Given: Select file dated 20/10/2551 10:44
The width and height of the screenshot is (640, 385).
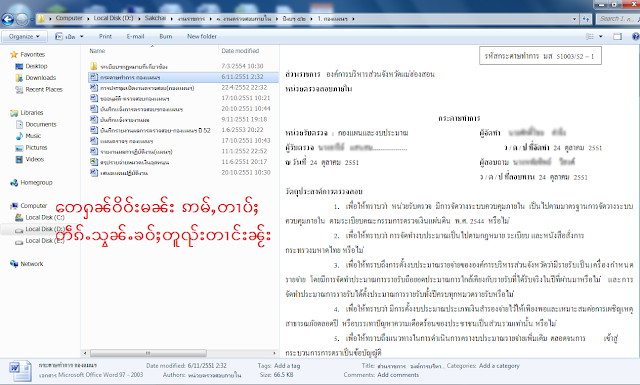Looking at the screenshot, I should coord(183,109).
